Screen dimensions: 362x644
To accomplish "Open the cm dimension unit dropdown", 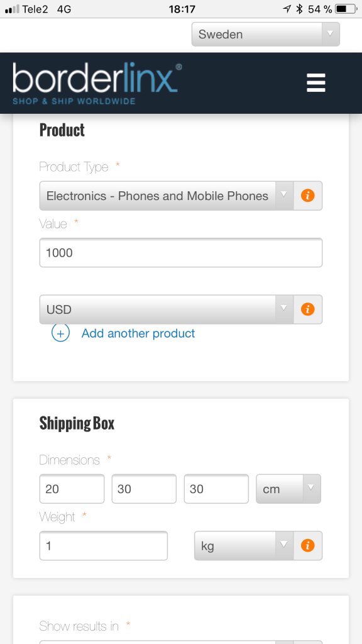I will pyautogui.click(x=288, y=489).
